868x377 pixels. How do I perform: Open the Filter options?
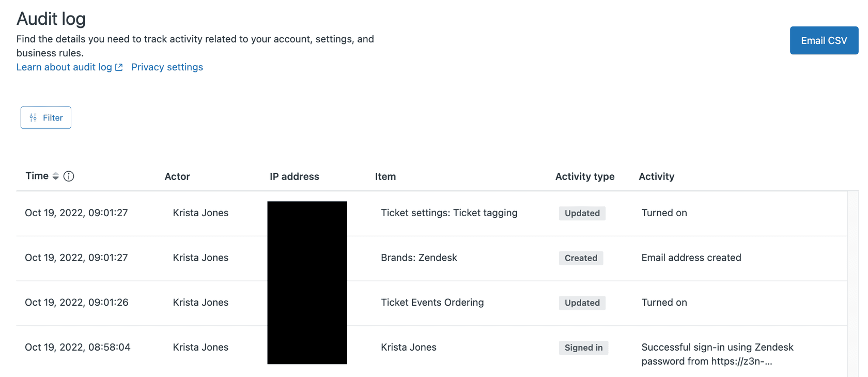click(45, 117)
